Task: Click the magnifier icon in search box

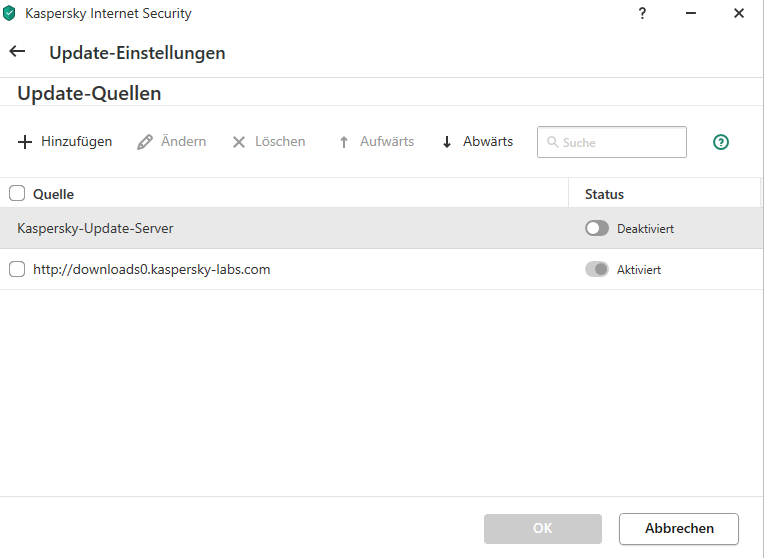Action: click(x=552, y=142)
